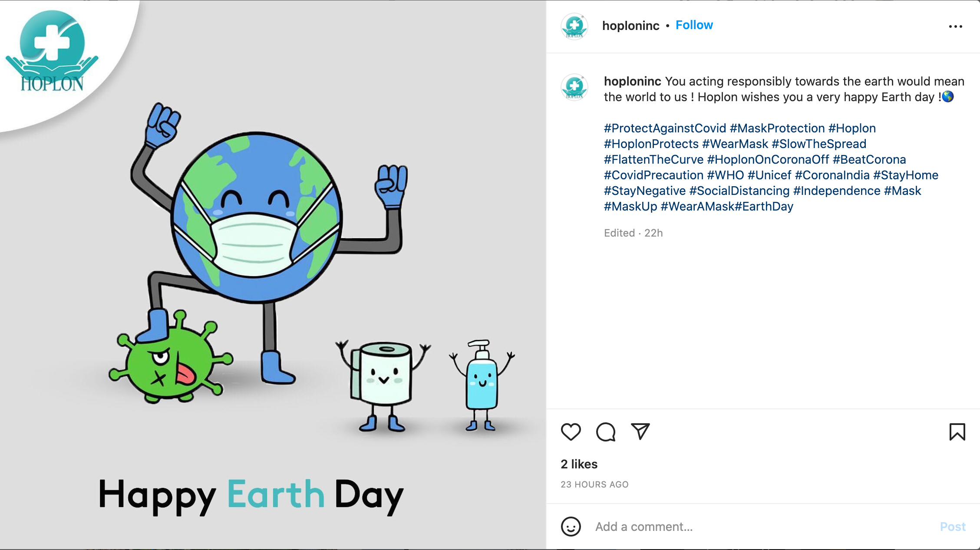Open comments via the speech bubble icon
Screen dimensions: 980x550
[x=605, y=431]
